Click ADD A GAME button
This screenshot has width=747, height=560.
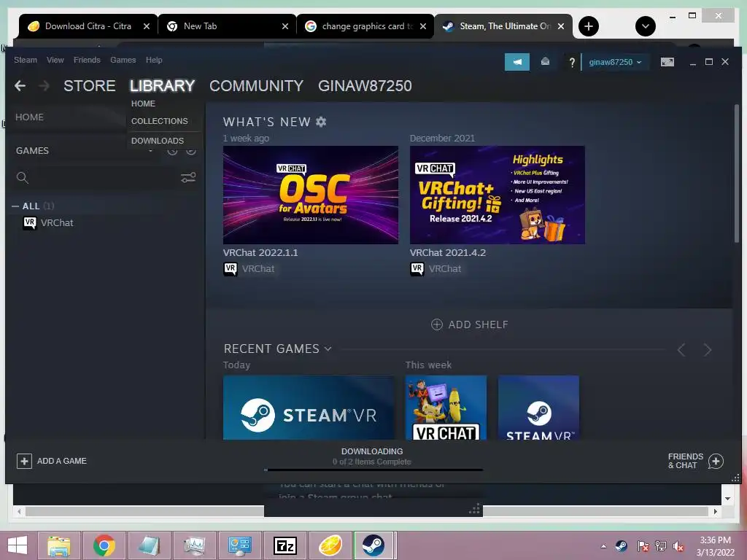(52, 461)
